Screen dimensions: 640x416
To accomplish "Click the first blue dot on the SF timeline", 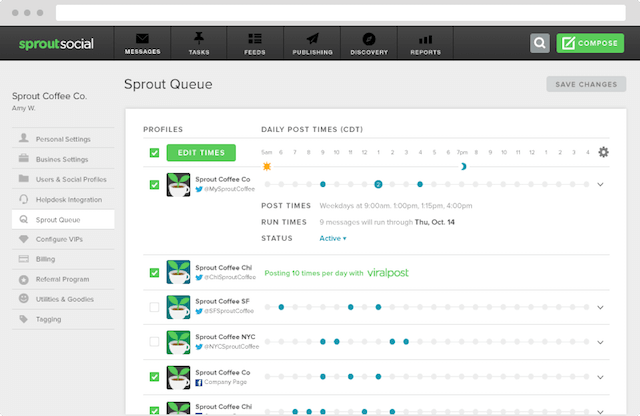I will pos(281,307).
